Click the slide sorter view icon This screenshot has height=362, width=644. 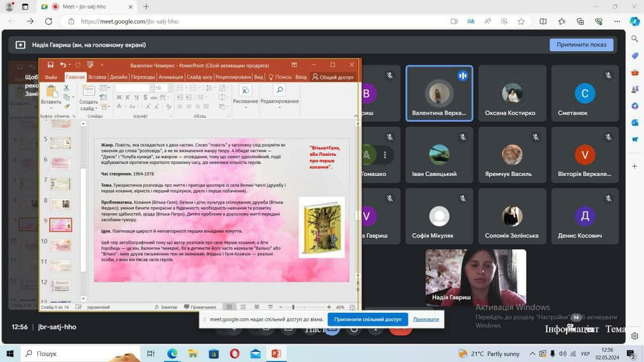tap(242, 307)
